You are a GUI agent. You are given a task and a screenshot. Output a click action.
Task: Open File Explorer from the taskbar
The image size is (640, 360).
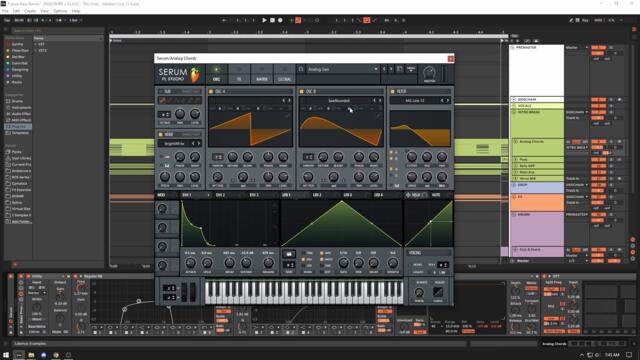(31, 355)
